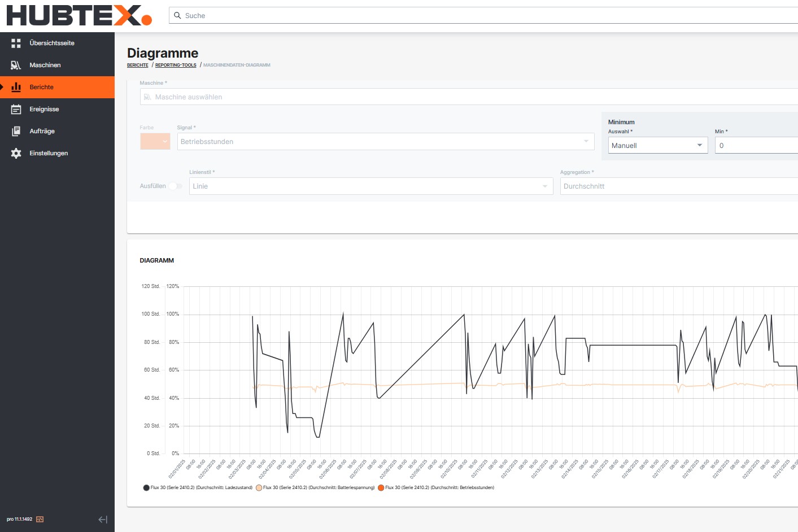This screenshot has height=532, width=798.
Task: Click the Maschinen forklift icon
Action: pyautogui.click(x=16, y=65)
